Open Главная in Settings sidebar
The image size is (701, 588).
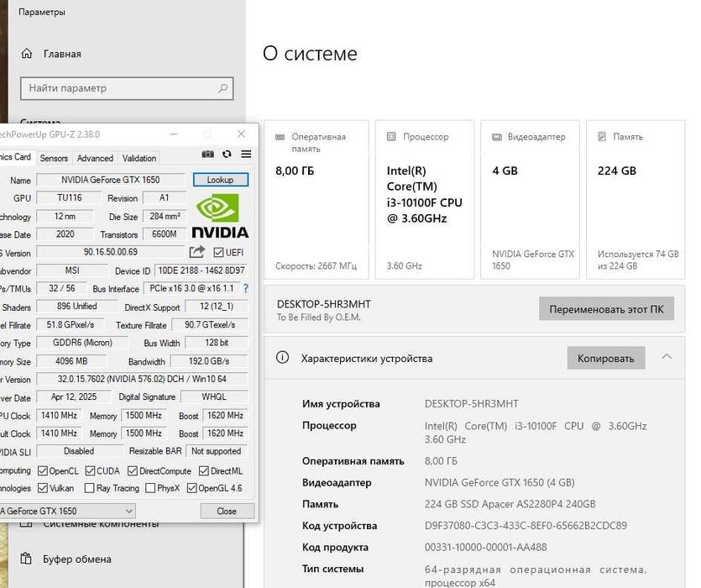tap(62, 54)
